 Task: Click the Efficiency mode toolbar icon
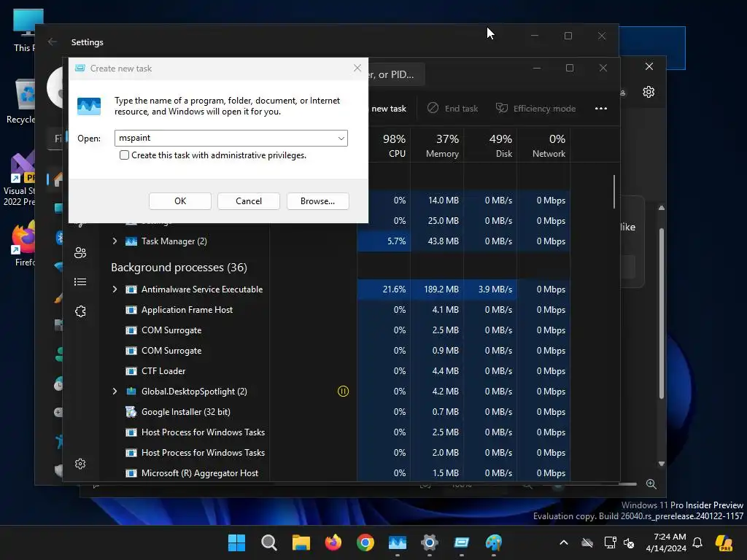click(x=502, y=108)
